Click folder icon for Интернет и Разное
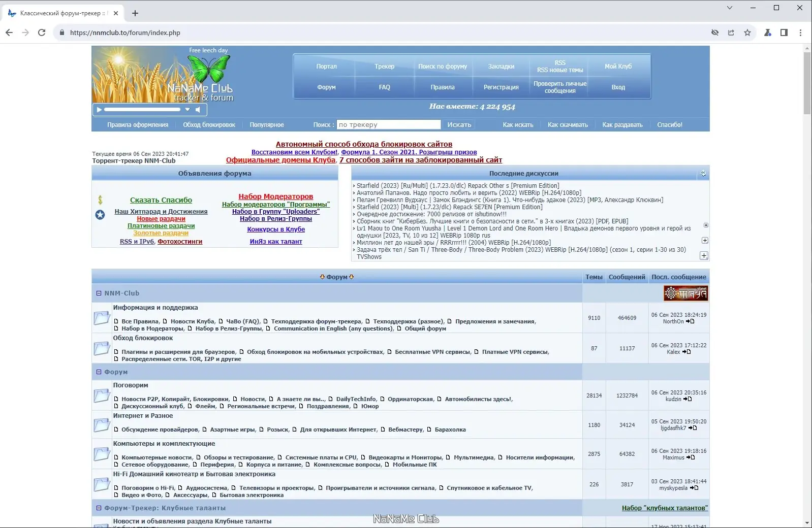The image size is (812, 528). pyautogui.click(x=102, y=425)
